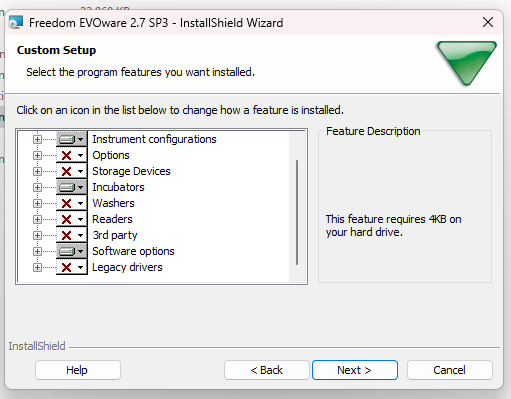This screenshot has width=511, height=399.
Task: Open red X icon beside Washers
Action: [72, 203]
